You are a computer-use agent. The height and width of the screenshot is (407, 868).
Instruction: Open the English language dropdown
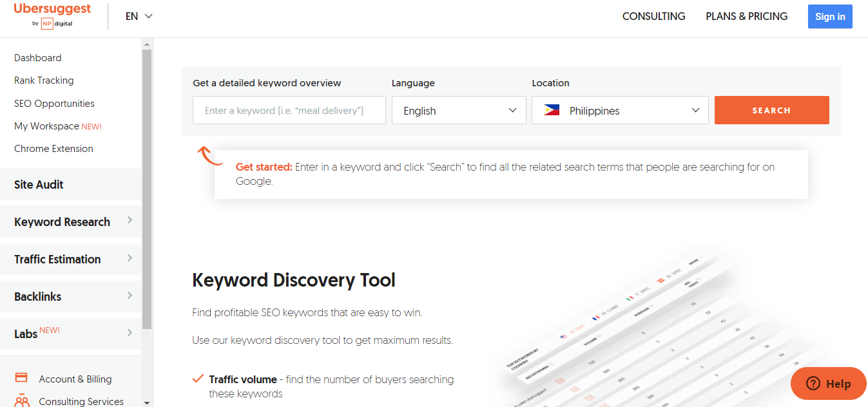(459, 110)
